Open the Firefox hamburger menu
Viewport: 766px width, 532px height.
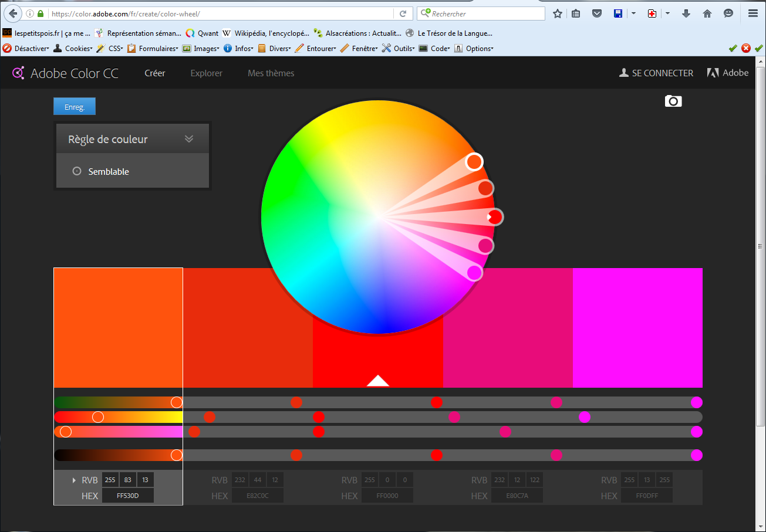tap(753, 13)
